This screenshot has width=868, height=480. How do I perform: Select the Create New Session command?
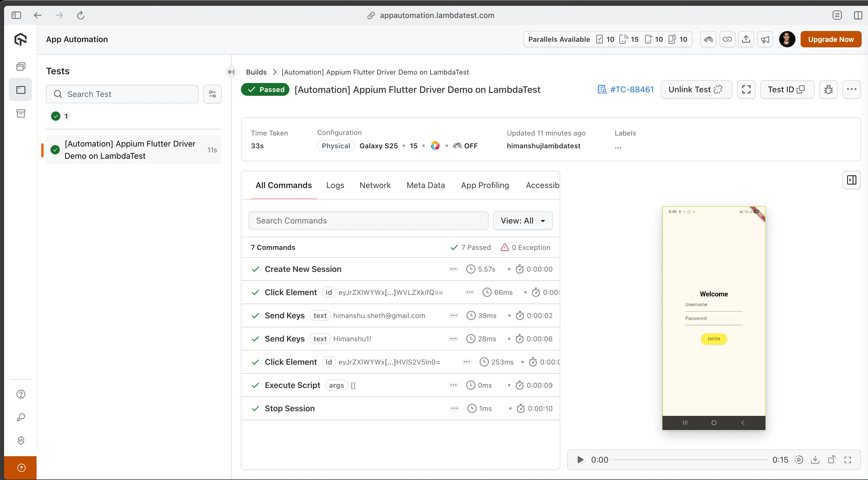point(400,269)
